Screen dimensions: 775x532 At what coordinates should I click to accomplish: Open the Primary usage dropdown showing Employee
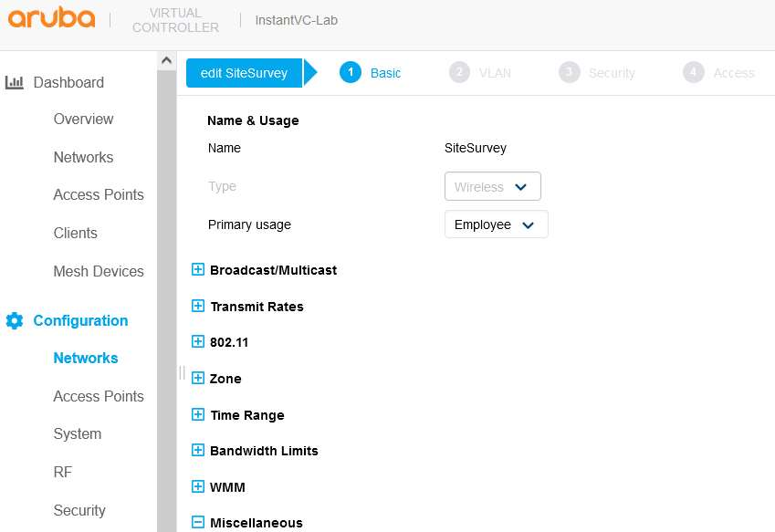(x=496, y=224)
